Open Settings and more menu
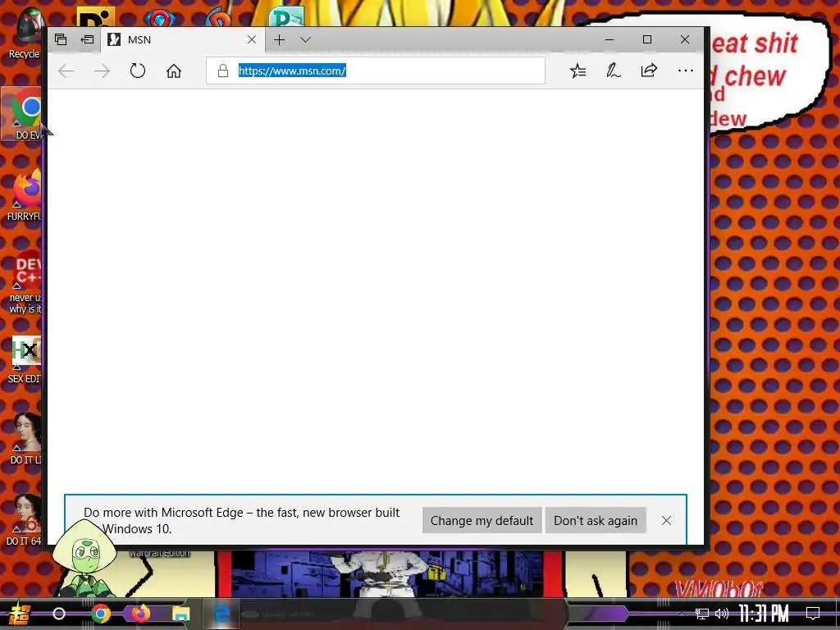Screen dimensions: 840x630 pyautogui.click(x=685, y=71)
